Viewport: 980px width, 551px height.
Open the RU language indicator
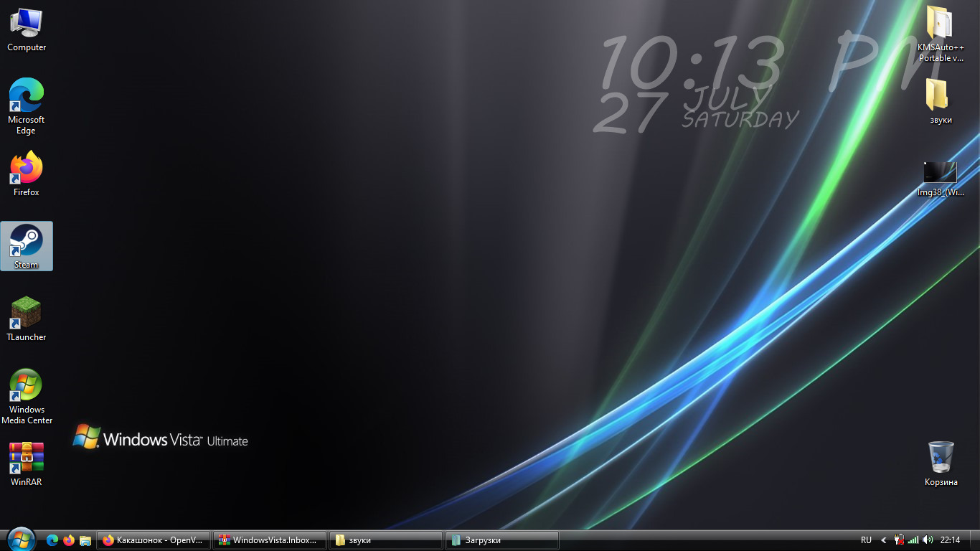coord(866,540)
